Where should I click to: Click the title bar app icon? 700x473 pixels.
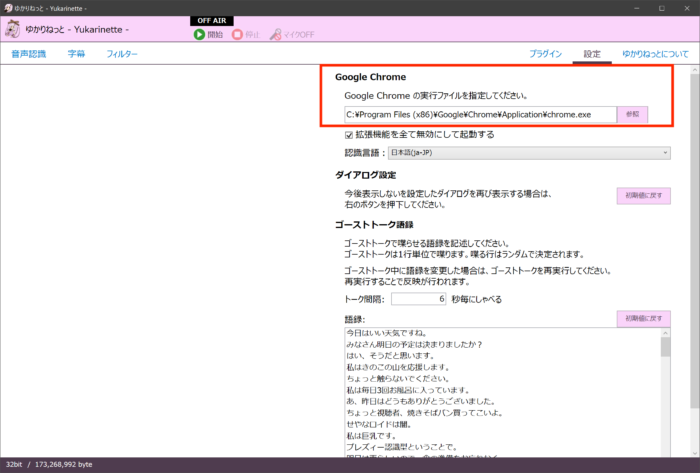[8, 8]
